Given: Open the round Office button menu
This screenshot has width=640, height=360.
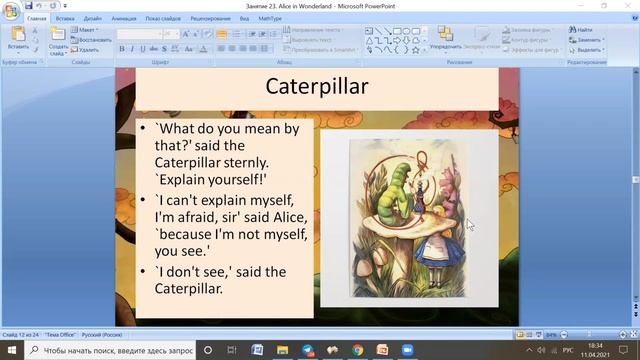Looking at the screenshot, I should (11, 10).
